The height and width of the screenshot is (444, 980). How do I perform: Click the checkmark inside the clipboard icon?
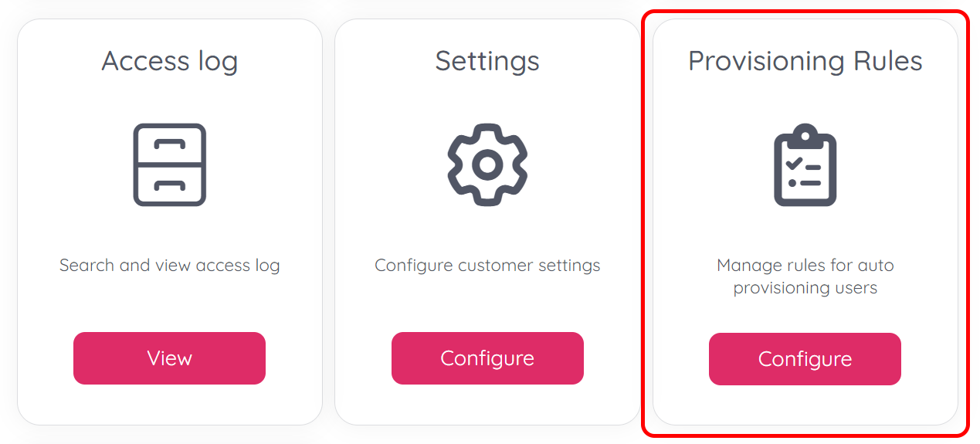point(793,164)
